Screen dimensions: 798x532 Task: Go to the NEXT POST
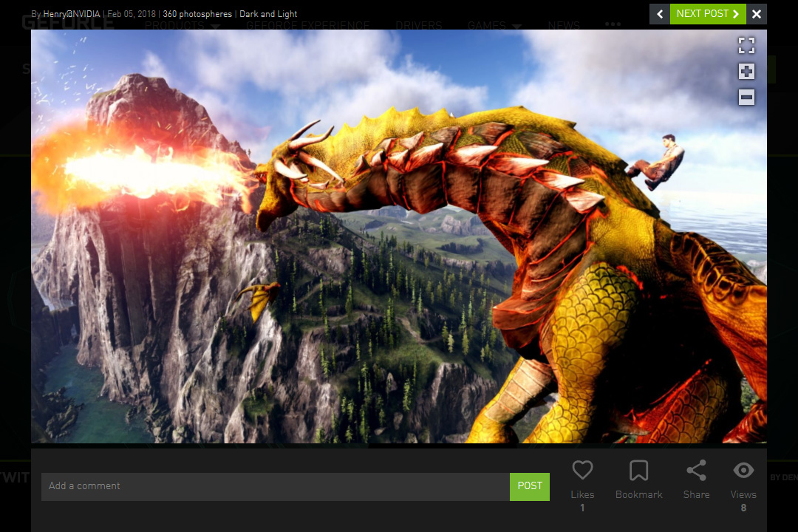pyautogui.click(x=708, y=14)
